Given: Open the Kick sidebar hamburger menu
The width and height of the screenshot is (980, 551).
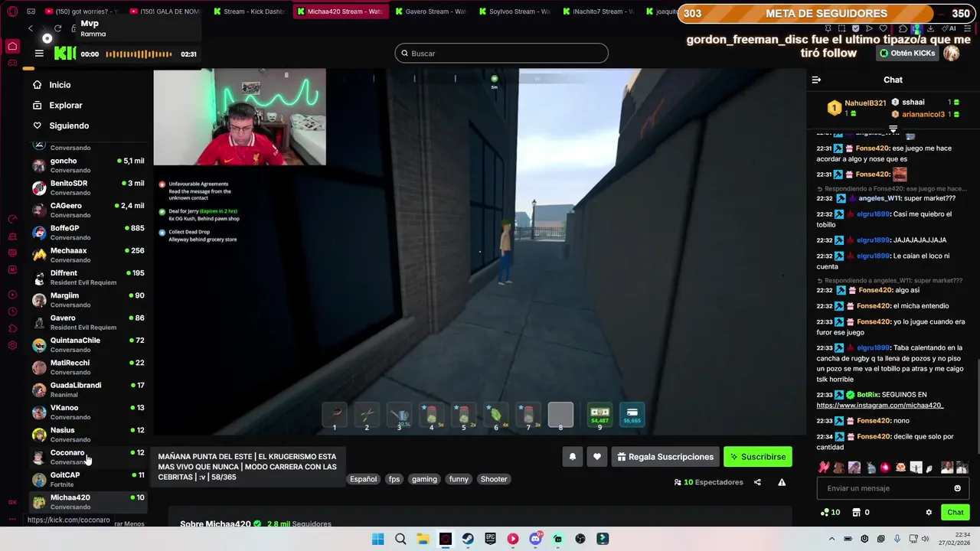Looking at the screenshot, I should (39, 54).
